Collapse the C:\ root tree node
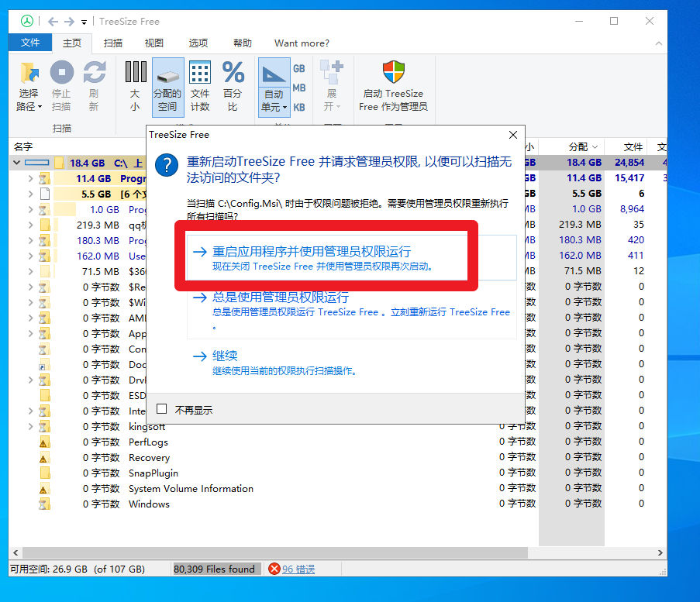 click(16, 163)
